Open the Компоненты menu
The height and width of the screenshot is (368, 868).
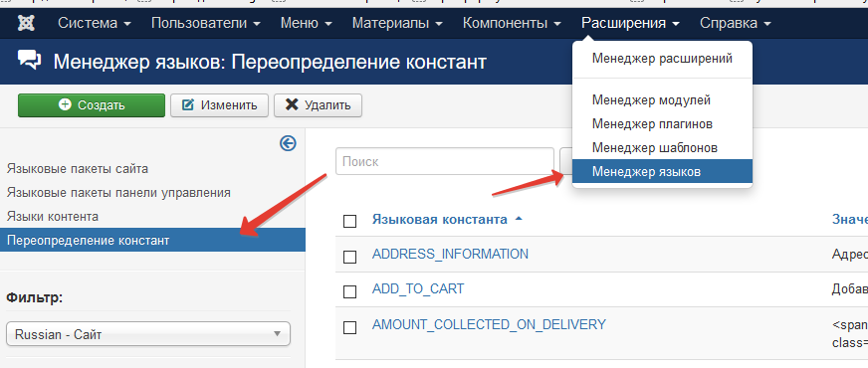tap(512, 23)
